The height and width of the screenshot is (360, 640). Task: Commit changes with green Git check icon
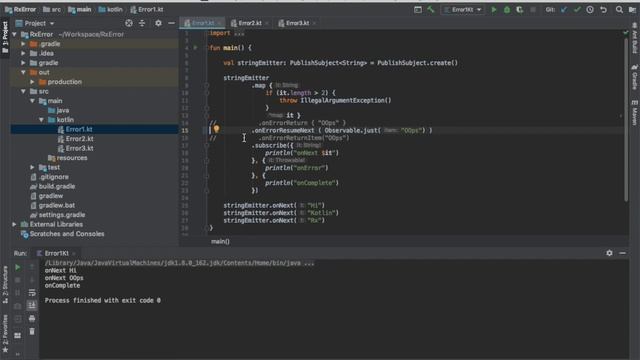tap(577, 9)
